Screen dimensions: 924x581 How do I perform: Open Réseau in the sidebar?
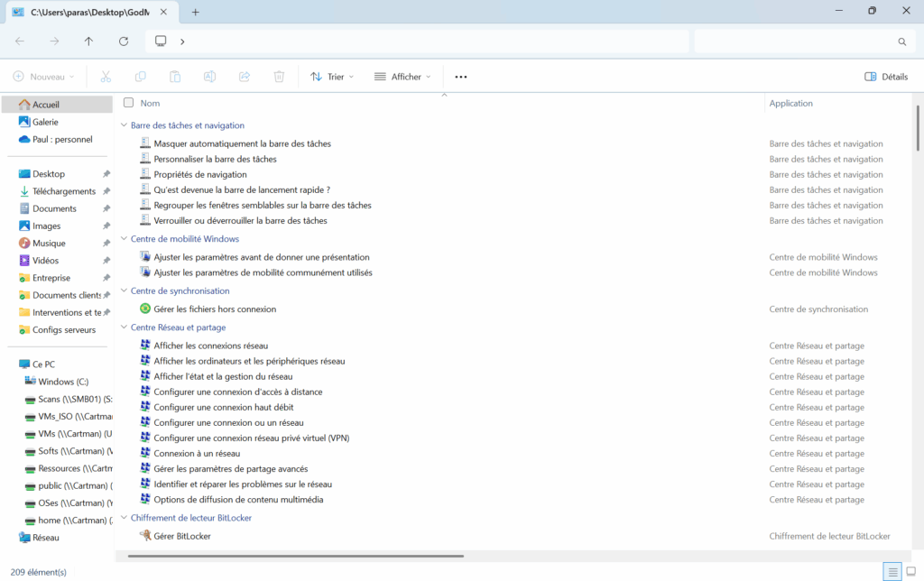(x=45, y=538)
